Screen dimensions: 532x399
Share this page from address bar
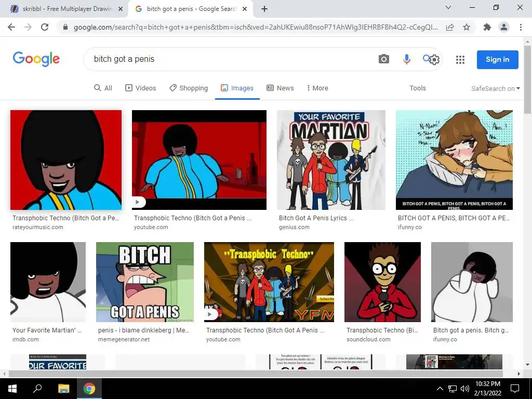[x=450, y=27]
